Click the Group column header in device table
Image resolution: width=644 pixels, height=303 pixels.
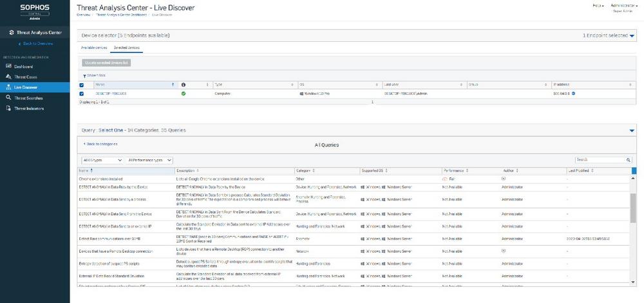click(x=509, y=84)
